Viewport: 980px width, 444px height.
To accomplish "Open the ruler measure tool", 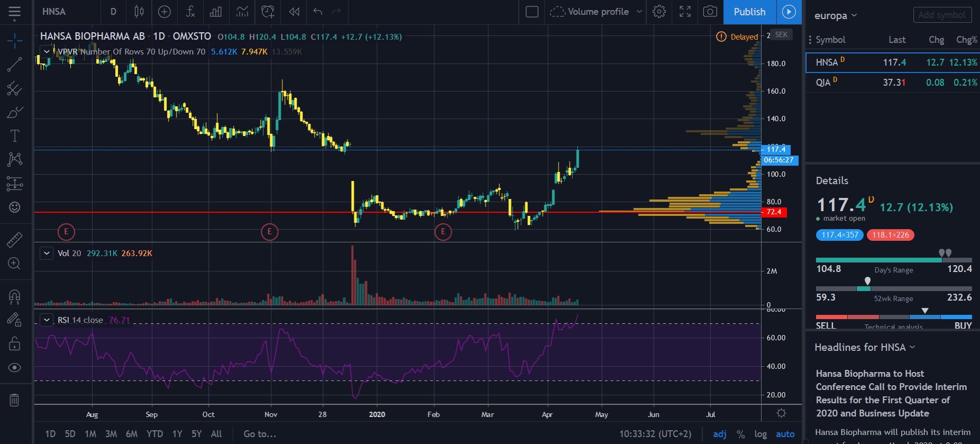I will [14, 240].
